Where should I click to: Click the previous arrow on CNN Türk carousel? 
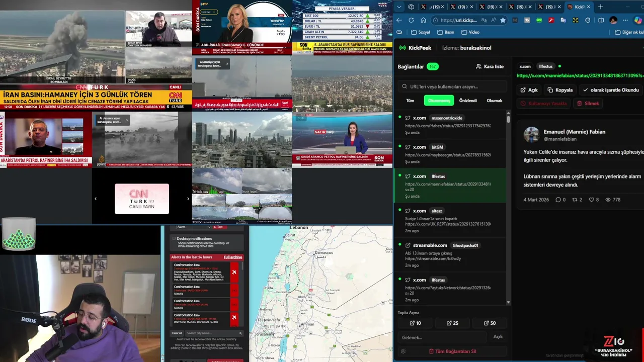(96, 199)
